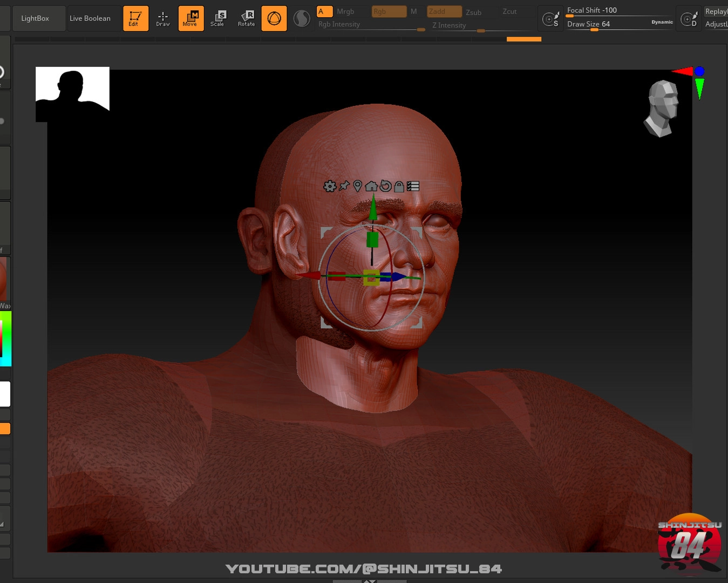Image resolution: width=728 pixels, height=583 pixels.
Task: Click the silhouette thumbnail preview
Action: (x=72, y=94)
